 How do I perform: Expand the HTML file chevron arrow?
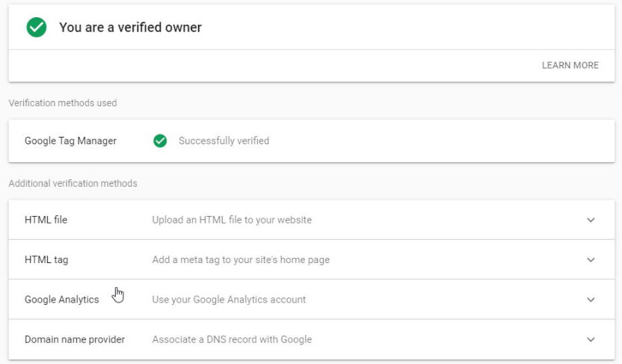pyautogui.click(x=591, y=220)
